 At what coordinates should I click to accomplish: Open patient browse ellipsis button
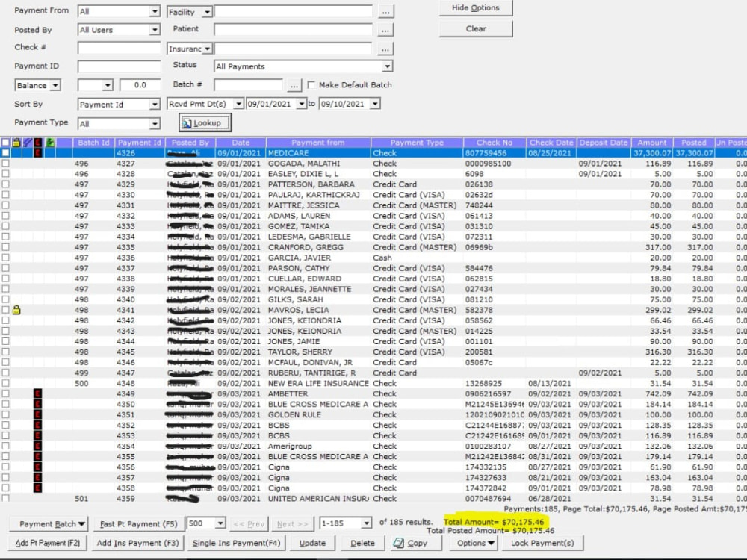[x=386, y=30]
